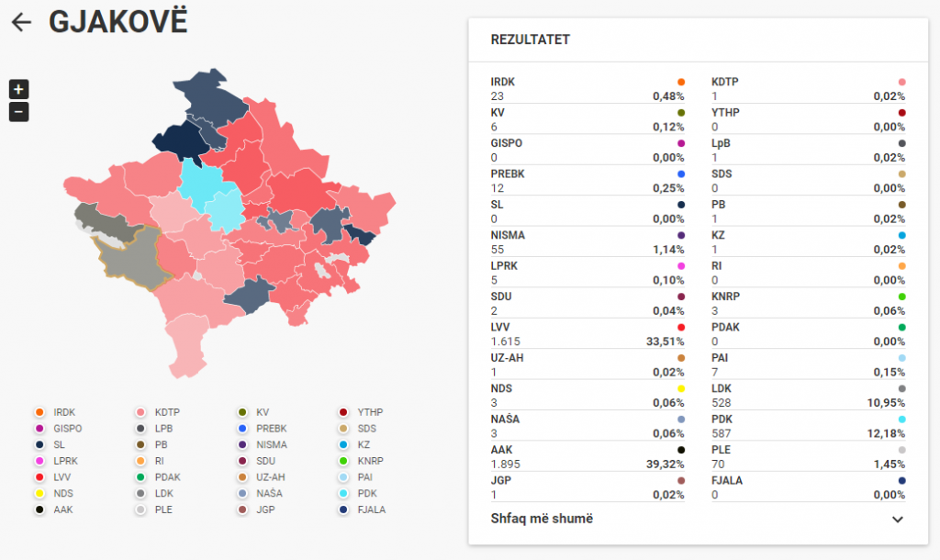Click the PREBK legend marker
The image size is (940, 560).
click(x=241, y=429)
